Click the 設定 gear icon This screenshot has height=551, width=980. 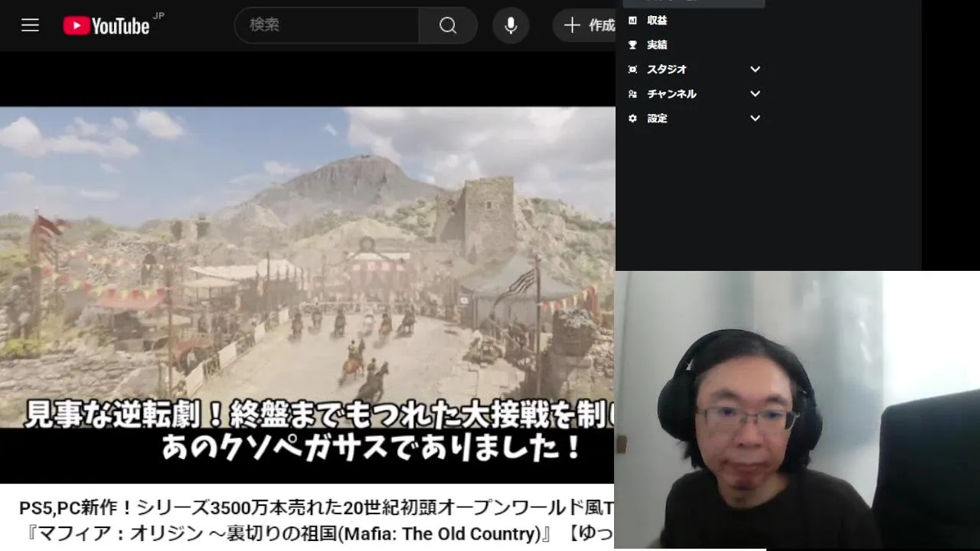pos(632,119)
